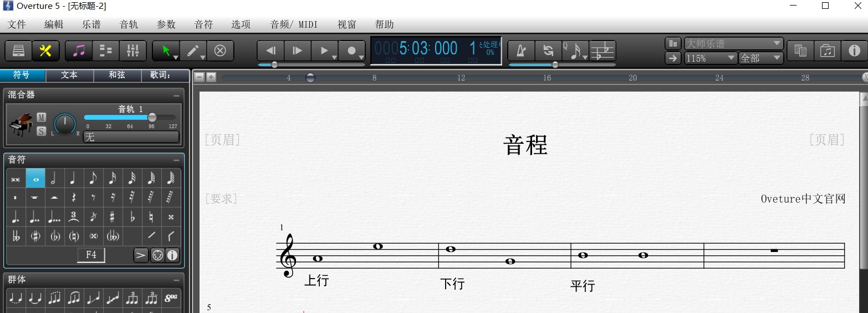Click the play button
868x313 pixels.
click(x=325, y=51)
